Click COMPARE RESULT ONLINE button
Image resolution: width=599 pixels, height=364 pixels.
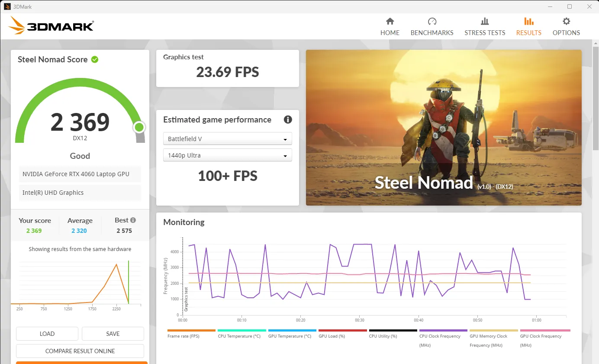click(80, 351)
